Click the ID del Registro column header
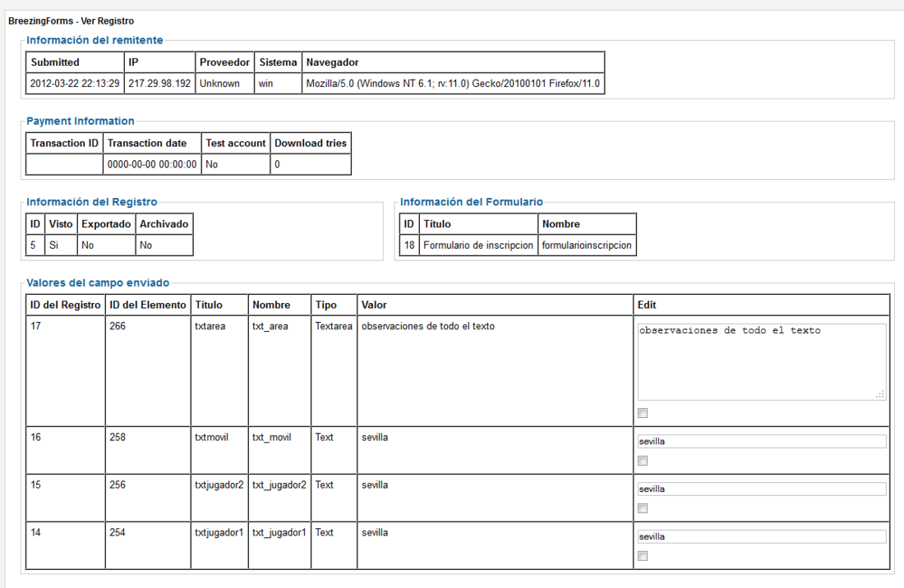This screenshot has width=904, height=588. tap(66, 305)
